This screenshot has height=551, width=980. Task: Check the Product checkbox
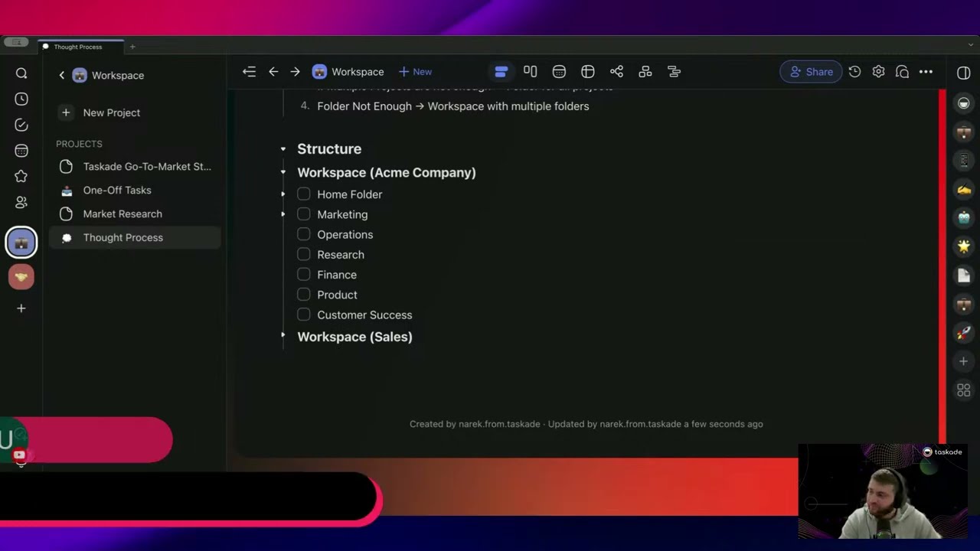pyautogui.click(x=304, y=294)
